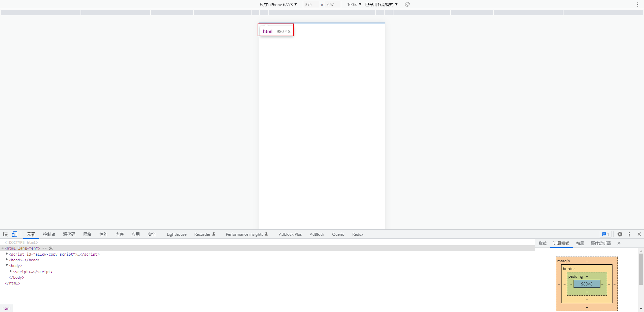Switch to the 应用 tab
Screen dimensions: 644x312
pyautogui.click(x=136, y=234)
